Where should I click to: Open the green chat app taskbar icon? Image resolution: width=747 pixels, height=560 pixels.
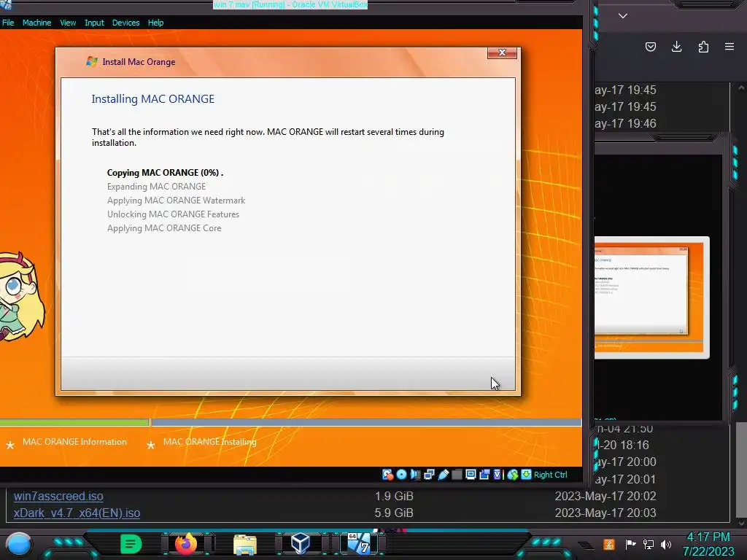tap(131, 544)
